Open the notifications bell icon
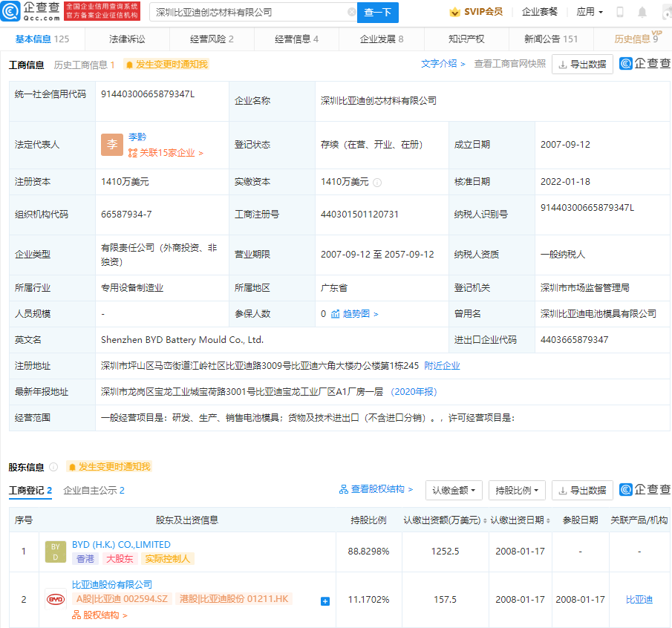Image resolution: width=672 pixels, height=628 pixels. click(642, 13)
